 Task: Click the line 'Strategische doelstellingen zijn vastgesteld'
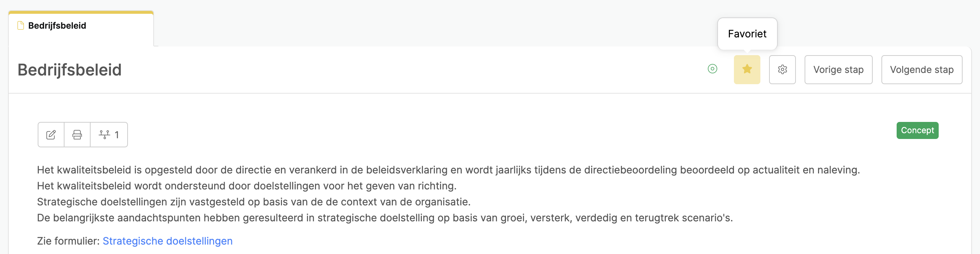(254, 202)
